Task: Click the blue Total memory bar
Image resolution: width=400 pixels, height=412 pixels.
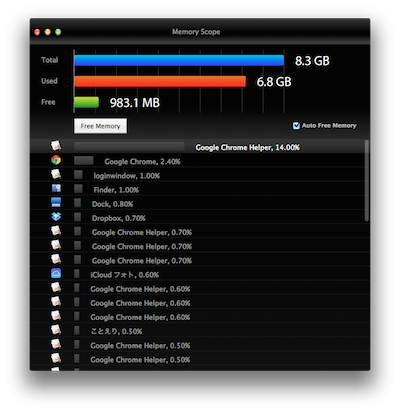Action: pyautogui.click(x=179, y=61)
